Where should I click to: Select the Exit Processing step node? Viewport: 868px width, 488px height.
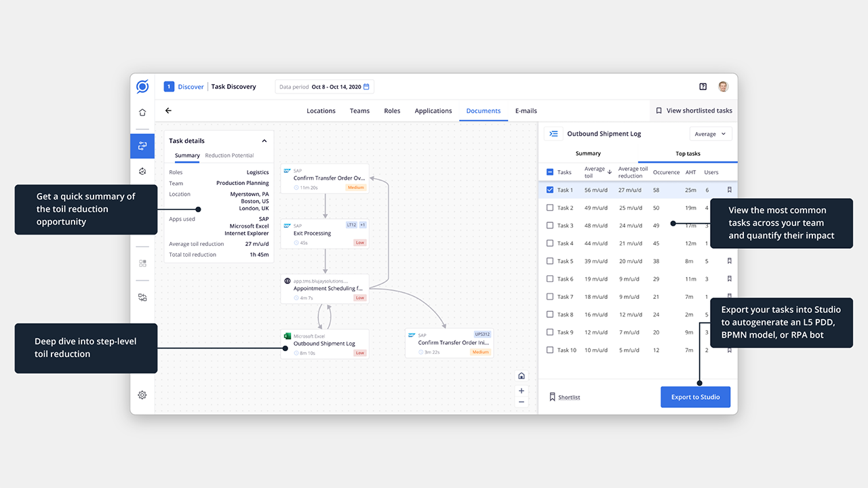(325, 233)
